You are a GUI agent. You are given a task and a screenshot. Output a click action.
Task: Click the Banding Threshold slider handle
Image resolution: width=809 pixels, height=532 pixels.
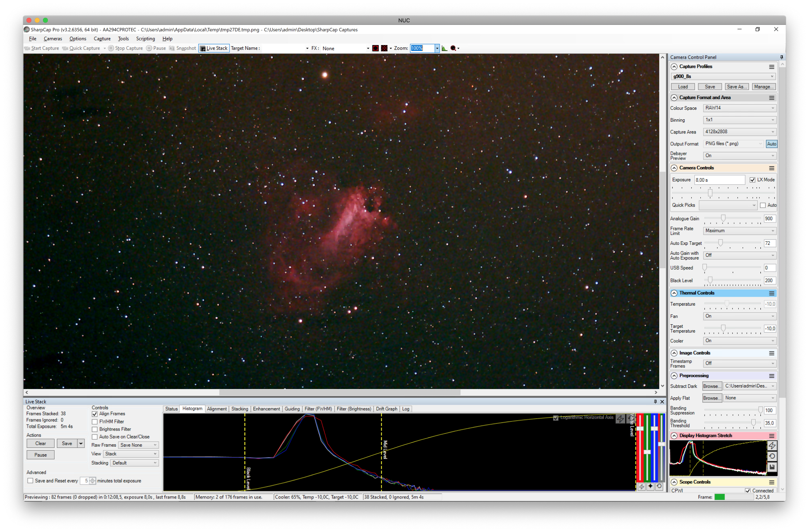(x=754, y=423)
